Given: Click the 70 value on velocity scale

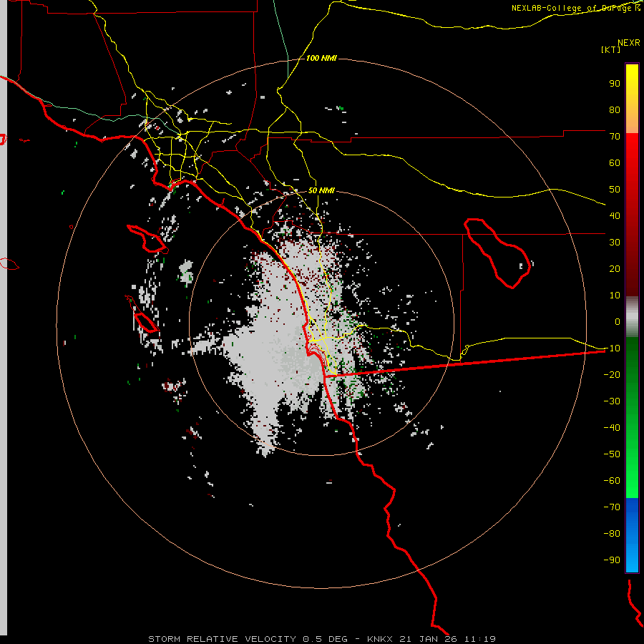Looking at the screenshot, I should (x=615, y=137).
